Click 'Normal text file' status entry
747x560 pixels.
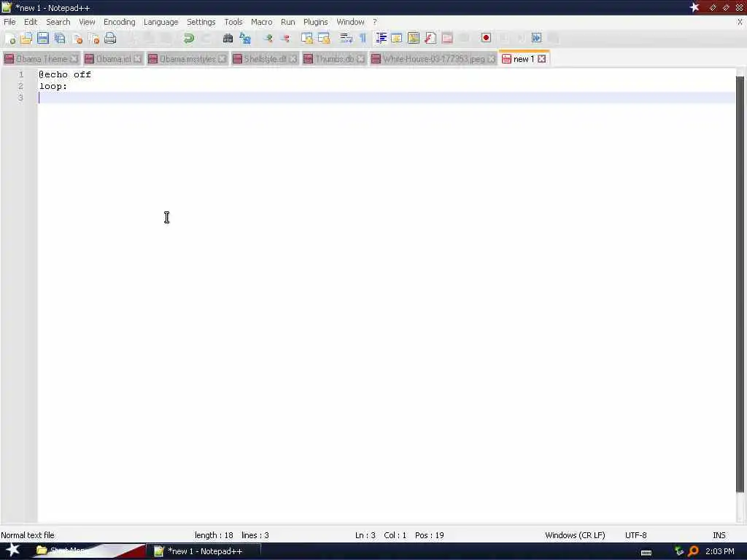click(x=28, y=535)
